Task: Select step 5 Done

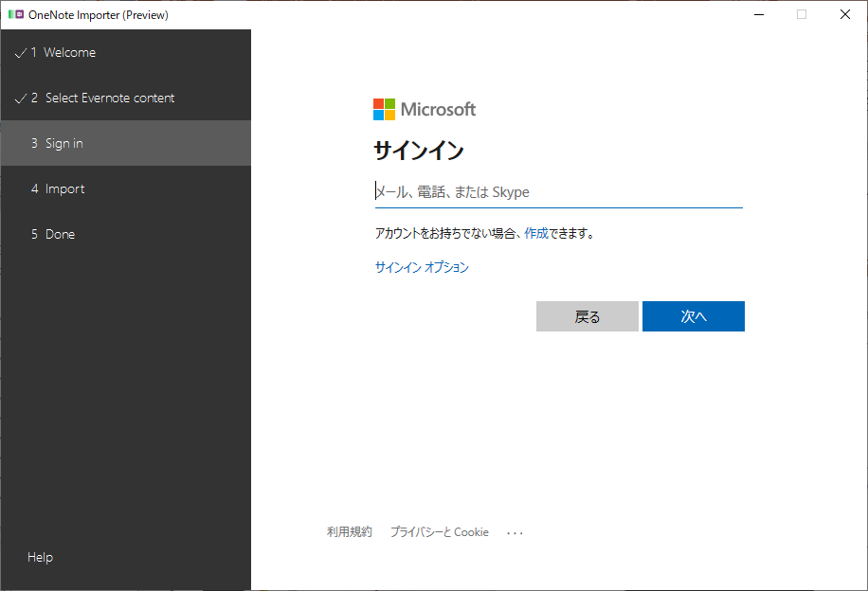Action: point(126,234)
